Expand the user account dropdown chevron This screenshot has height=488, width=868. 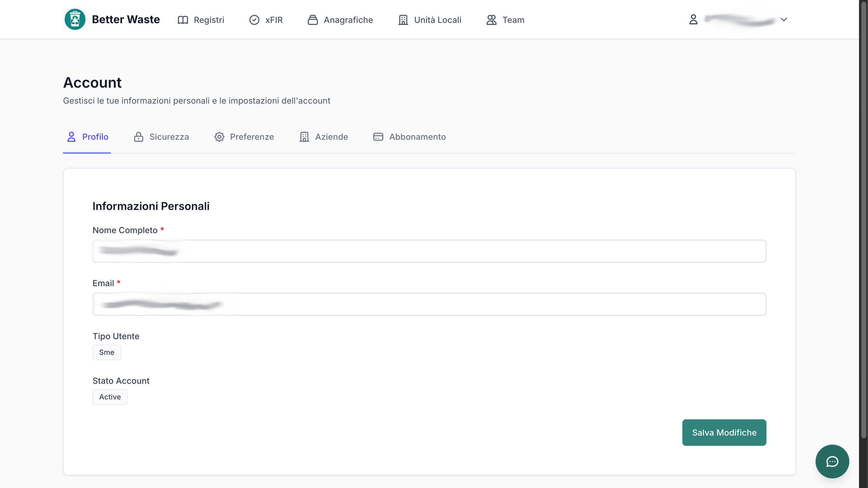coord(784,20)
